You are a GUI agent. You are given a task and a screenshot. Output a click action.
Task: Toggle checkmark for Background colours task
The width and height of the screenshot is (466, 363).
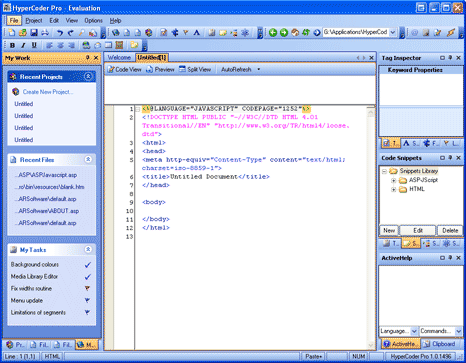pos(88,265)
